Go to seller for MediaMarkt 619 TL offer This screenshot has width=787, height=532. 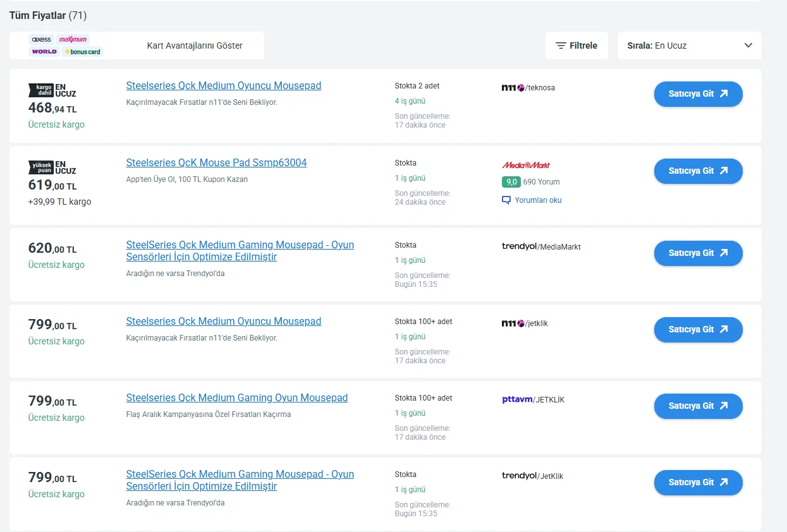[x=698, y=171]
